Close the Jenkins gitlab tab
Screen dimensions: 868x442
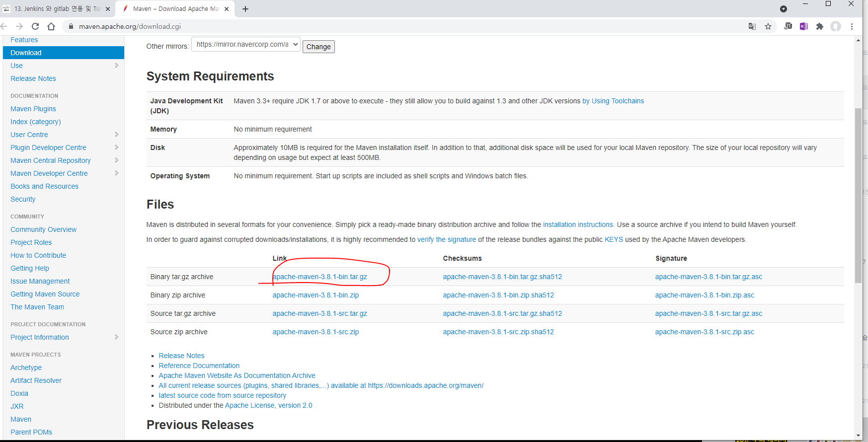(108, 9)
